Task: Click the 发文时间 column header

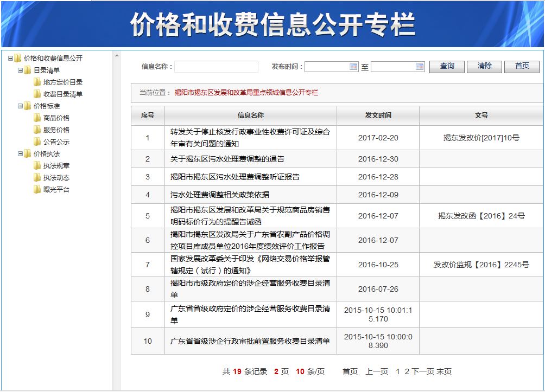Action: click(378, 115)
